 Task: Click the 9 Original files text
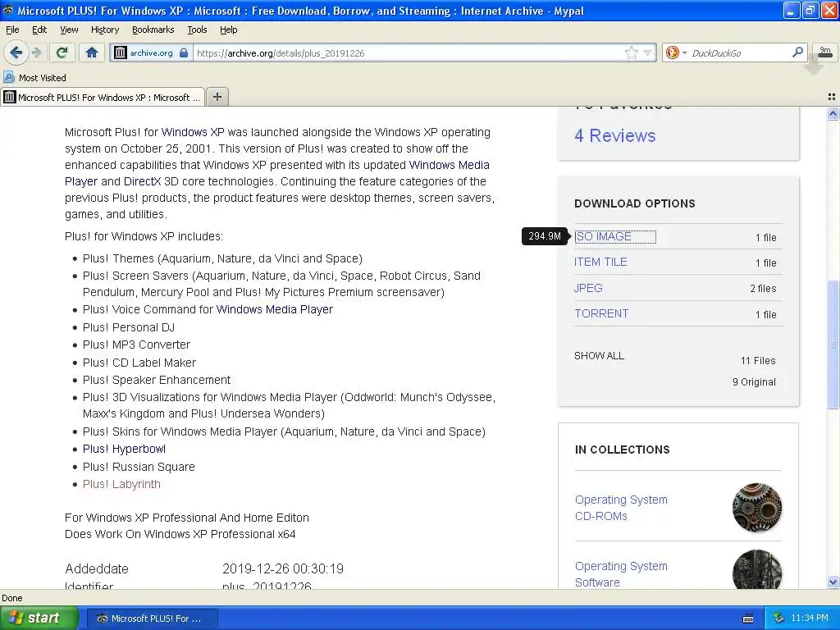(754, 382)
